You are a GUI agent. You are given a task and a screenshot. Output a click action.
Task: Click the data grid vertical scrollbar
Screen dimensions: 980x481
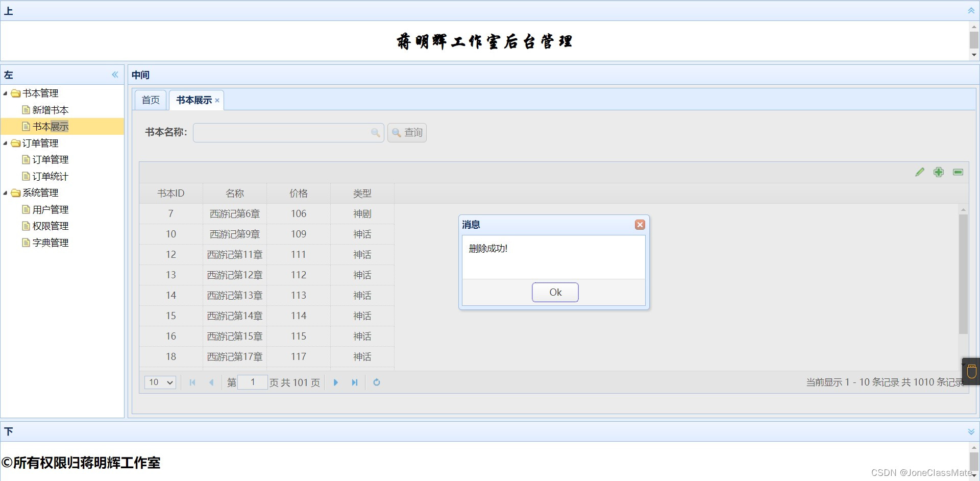tap(963, 274)
